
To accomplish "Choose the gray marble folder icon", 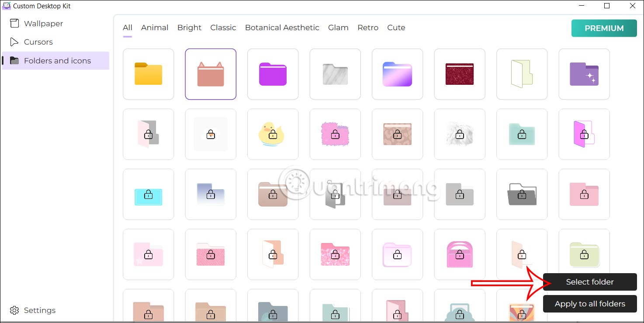I will pyautogui.click(x=335, y=74).
